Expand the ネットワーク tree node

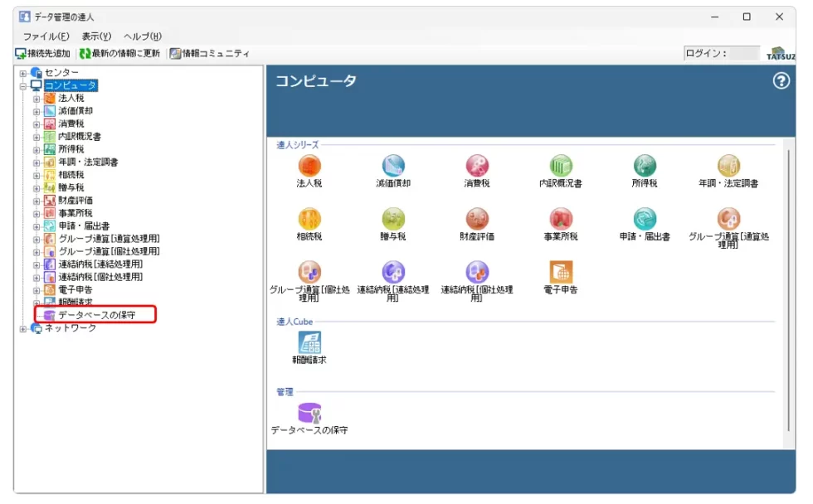(23, 328)
